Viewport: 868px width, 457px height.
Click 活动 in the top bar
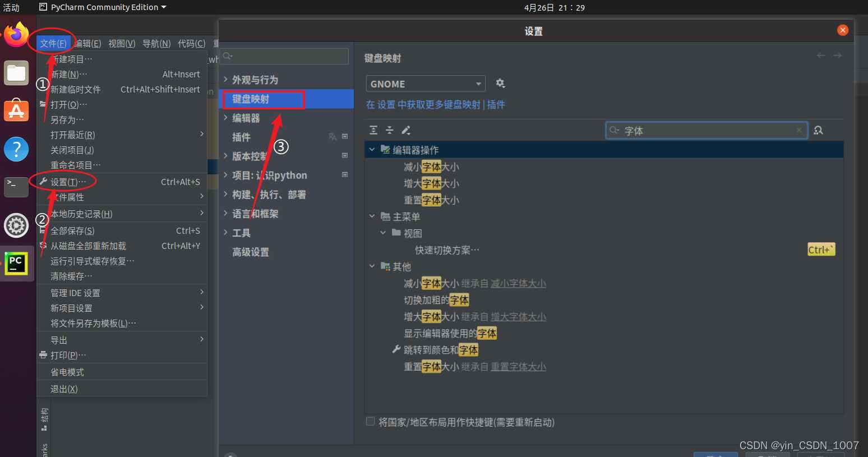click(x=11, y=7)
